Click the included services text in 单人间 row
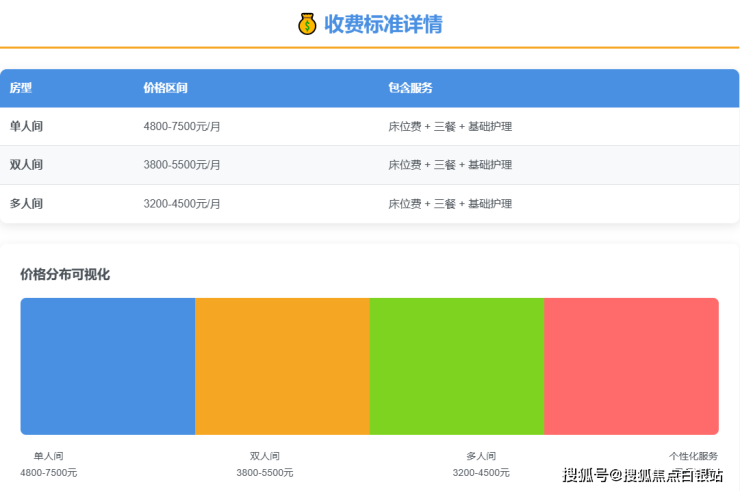The image size is (740, 491). [x=450, y=127]
